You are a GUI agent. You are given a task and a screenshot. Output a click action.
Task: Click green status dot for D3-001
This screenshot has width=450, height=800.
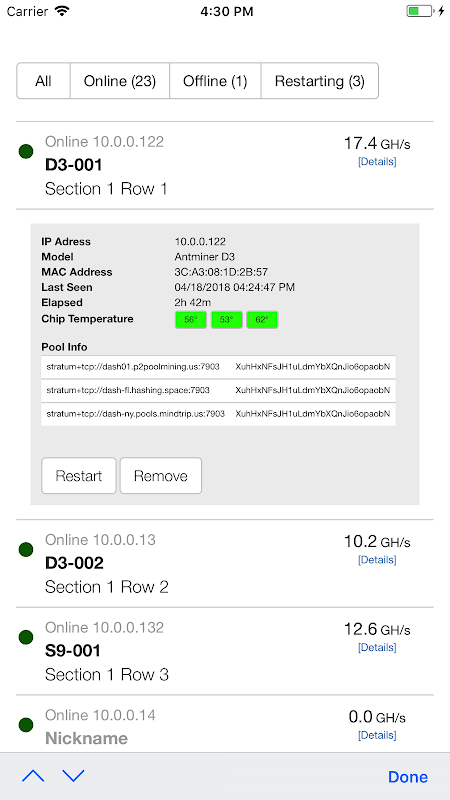point(26,152)
